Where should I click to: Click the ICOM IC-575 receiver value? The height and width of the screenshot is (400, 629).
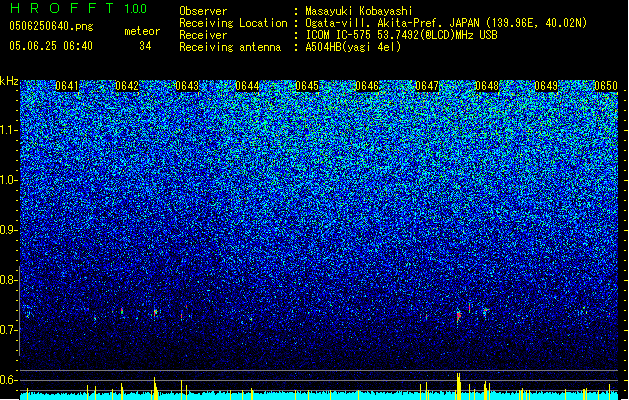[x=401, y=35]
